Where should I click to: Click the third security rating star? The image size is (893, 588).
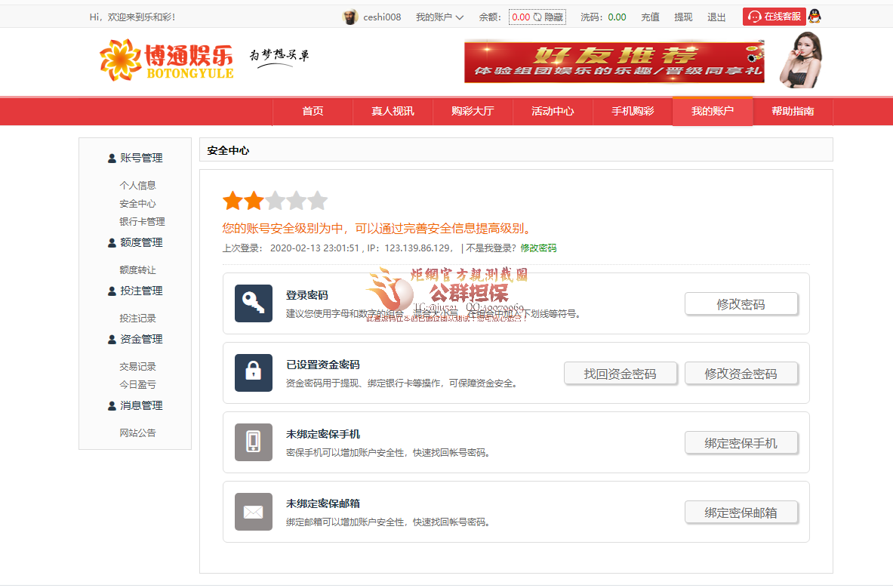point(276,200)
